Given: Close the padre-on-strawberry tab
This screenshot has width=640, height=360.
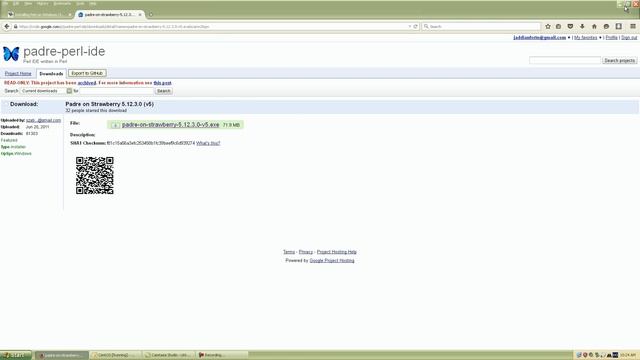Looking at the screenshot, I should (140, 14).
